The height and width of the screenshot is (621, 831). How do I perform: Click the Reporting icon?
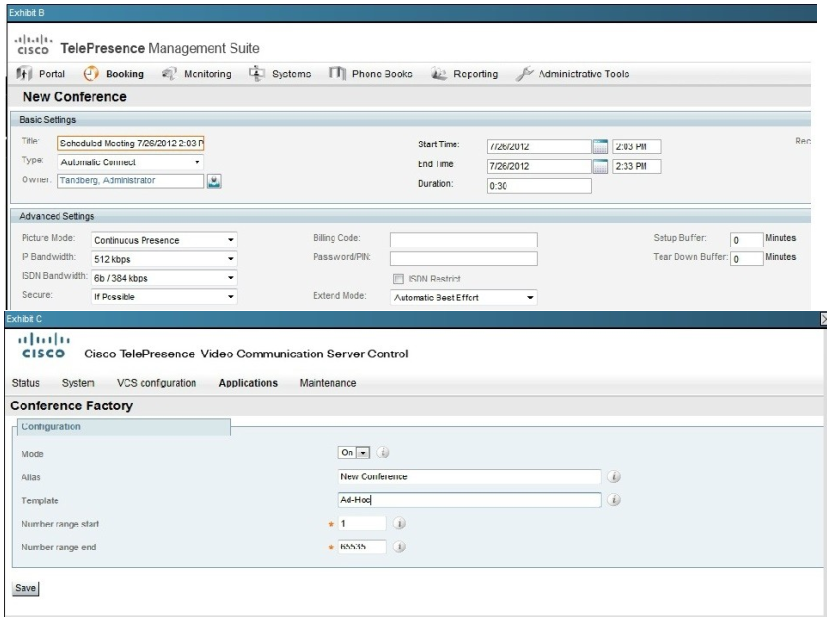439,74
